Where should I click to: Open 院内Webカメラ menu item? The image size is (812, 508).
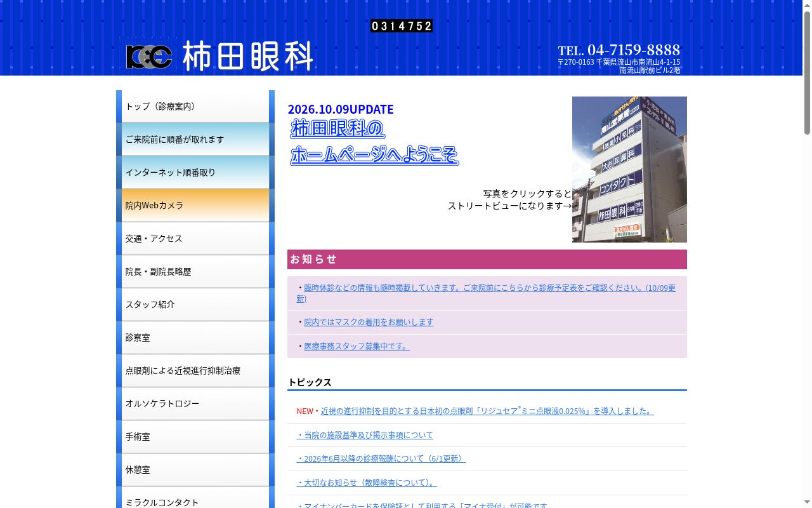coord(195,206)
